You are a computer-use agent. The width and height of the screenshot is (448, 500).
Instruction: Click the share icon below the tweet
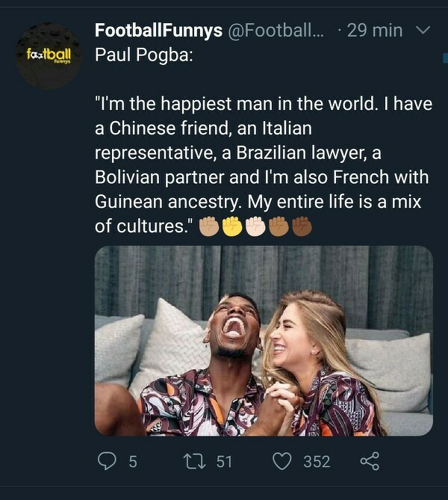(370, 461)
